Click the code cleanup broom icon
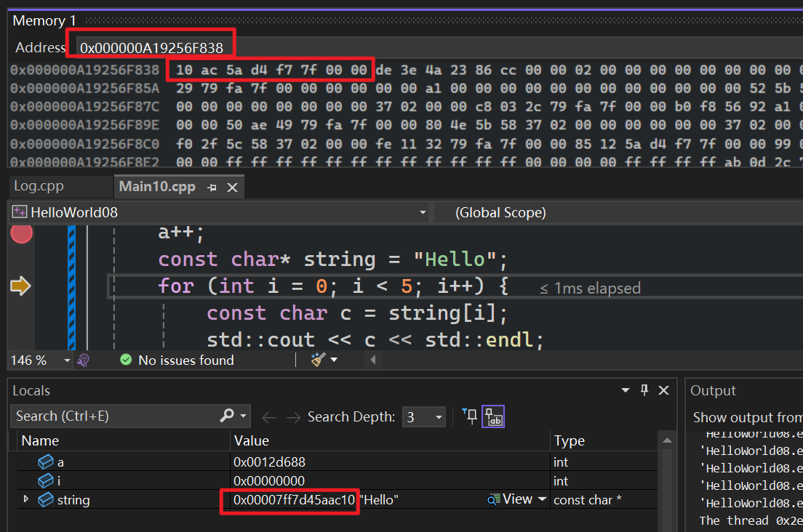The height and width of the screenshot is (532, 803). click(x=318, y=360)
